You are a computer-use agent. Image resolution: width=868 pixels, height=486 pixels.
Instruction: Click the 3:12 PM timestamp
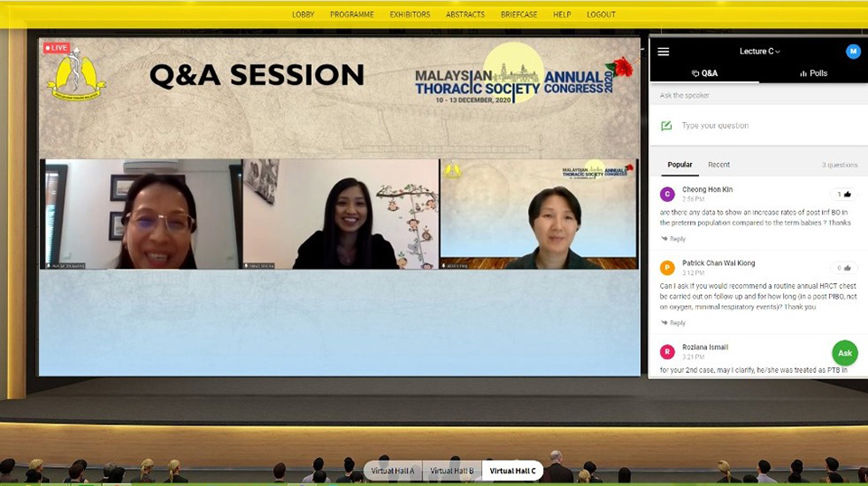click(693, 273)
